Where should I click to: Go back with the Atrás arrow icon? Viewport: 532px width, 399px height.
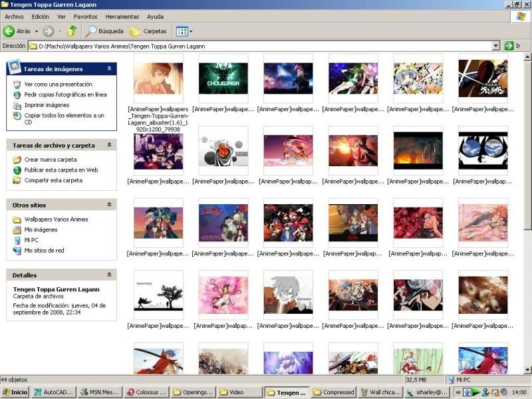[x=9, y=31]
